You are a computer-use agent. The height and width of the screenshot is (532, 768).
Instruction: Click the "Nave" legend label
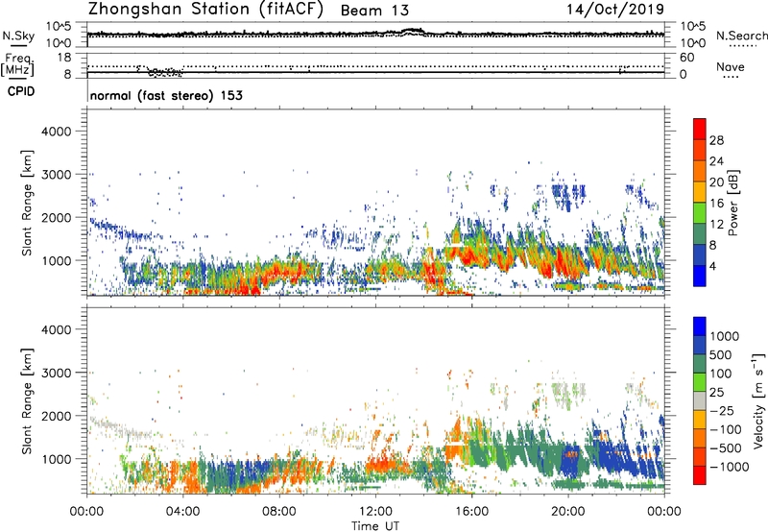[x=731, y=67]
